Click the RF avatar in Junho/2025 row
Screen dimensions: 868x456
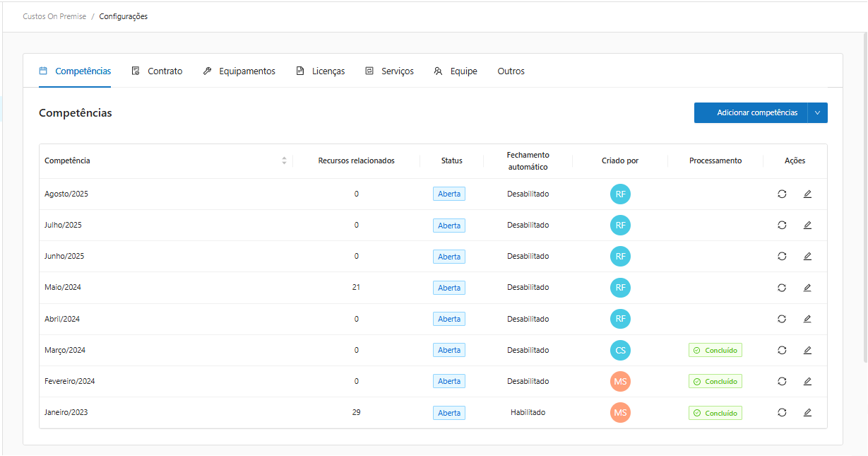(x=620, y=256)
